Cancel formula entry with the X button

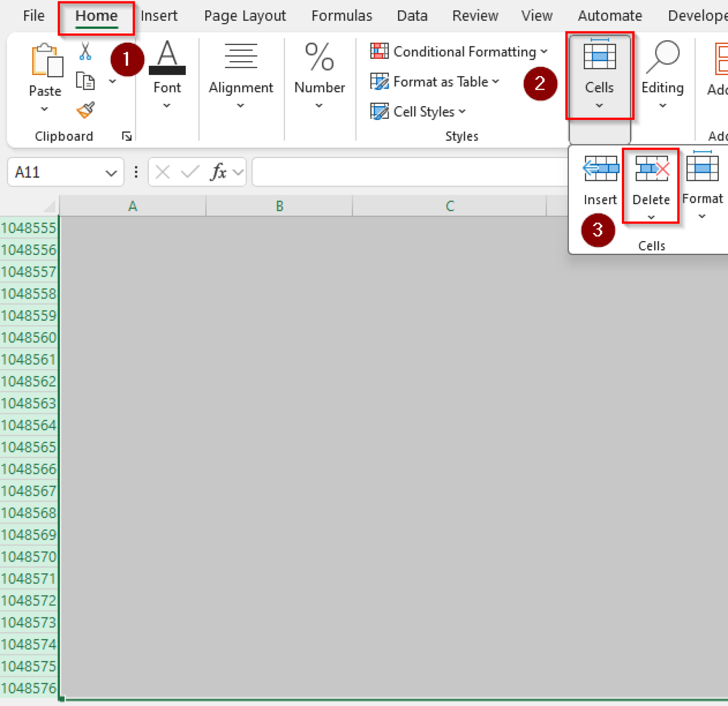click(x=162, y=172)
